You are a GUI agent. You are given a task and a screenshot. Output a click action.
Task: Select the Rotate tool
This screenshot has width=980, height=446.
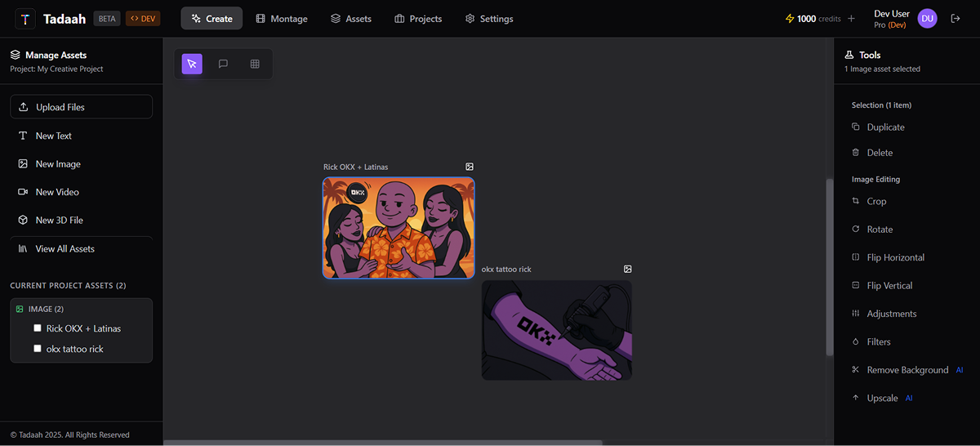pyautogui.click(x=872, y=230)
